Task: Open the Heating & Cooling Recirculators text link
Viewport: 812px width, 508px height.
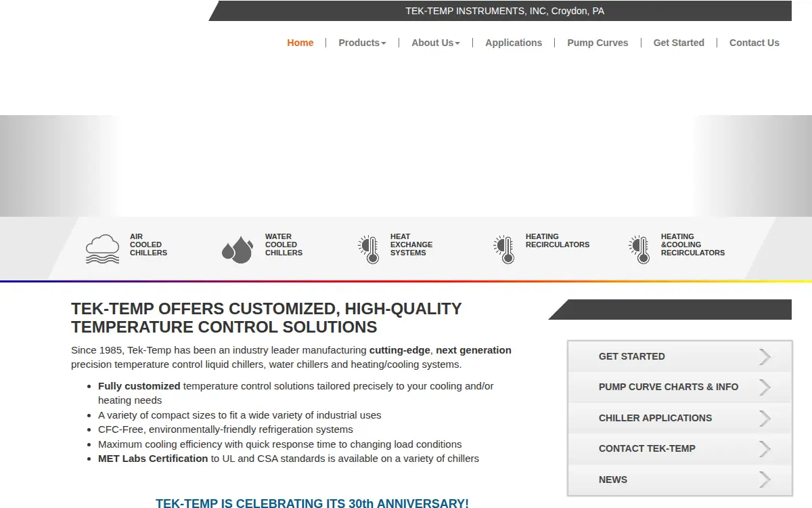Action: point(693,245)
